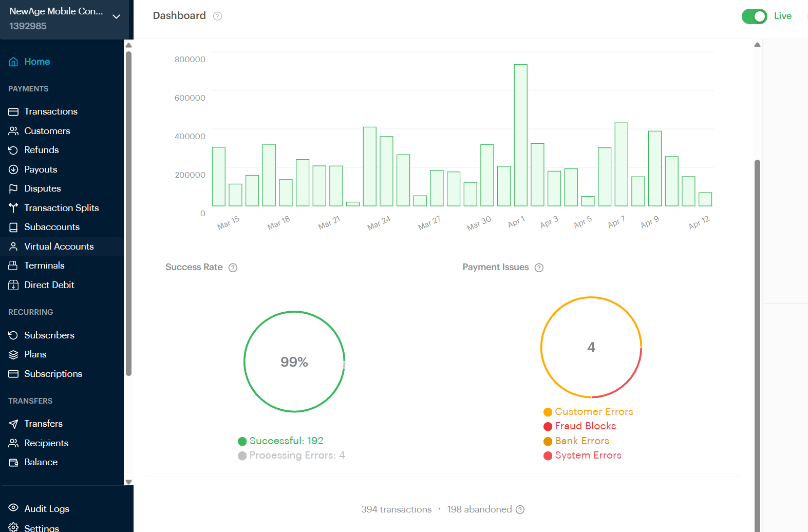This screenshot has height=532, width=808.
Task: Open the Payment Issues help tooltip icon
Action: coord(539,268)
